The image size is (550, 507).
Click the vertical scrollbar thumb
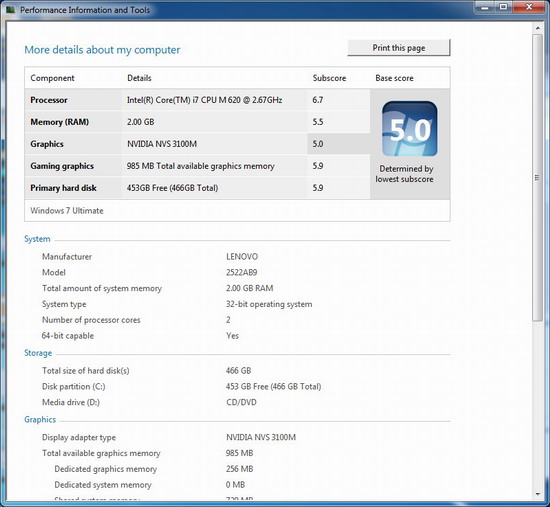point(537,177)
